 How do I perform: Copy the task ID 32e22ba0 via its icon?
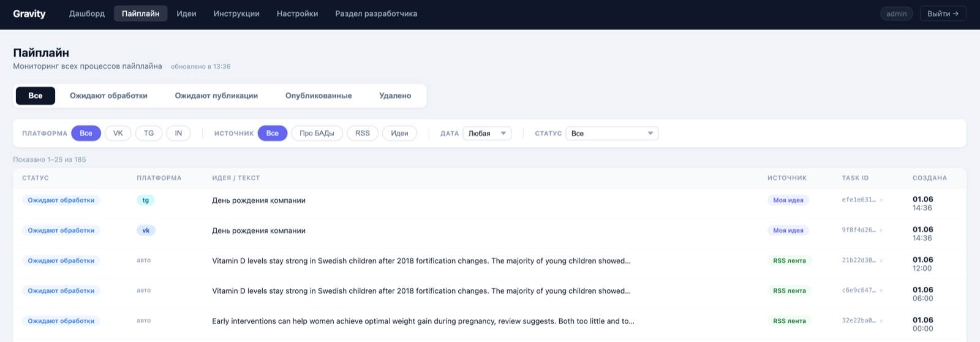coord(881,321)
